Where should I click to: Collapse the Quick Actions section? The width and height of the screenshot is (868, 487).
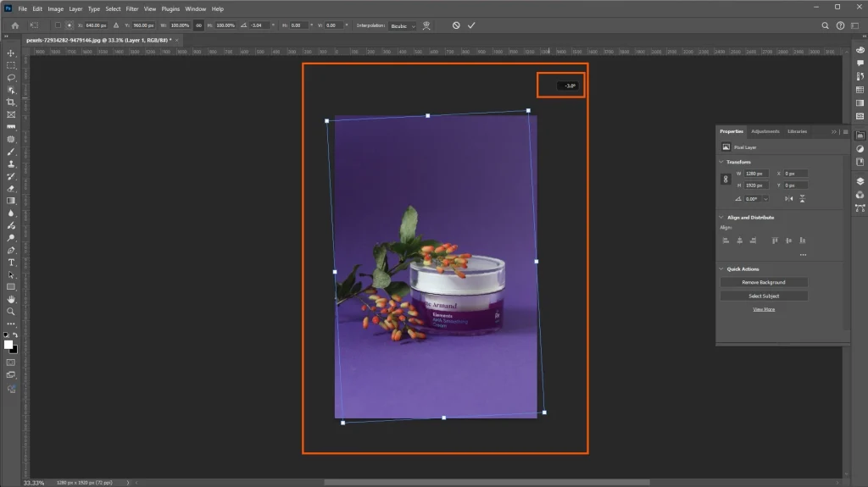721,269
